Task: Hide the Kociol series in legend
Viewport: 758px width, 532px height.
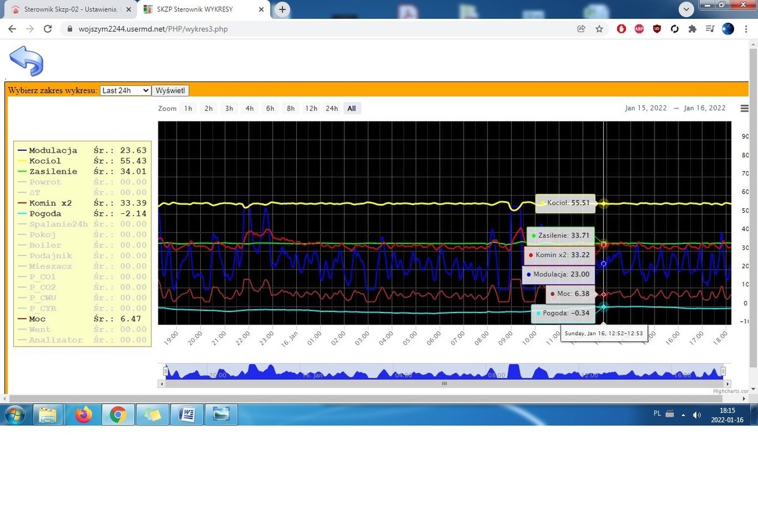Action: [44, 161]
